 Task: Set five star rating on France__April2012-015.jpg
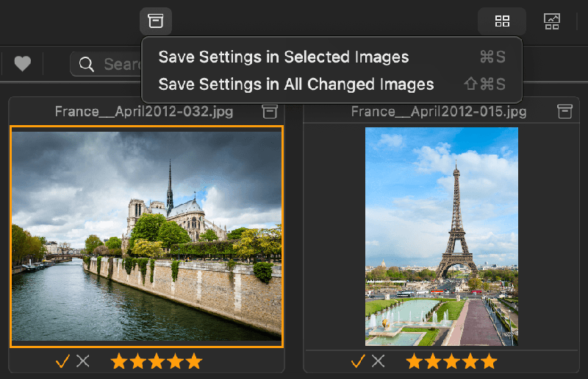coord(490,361)
